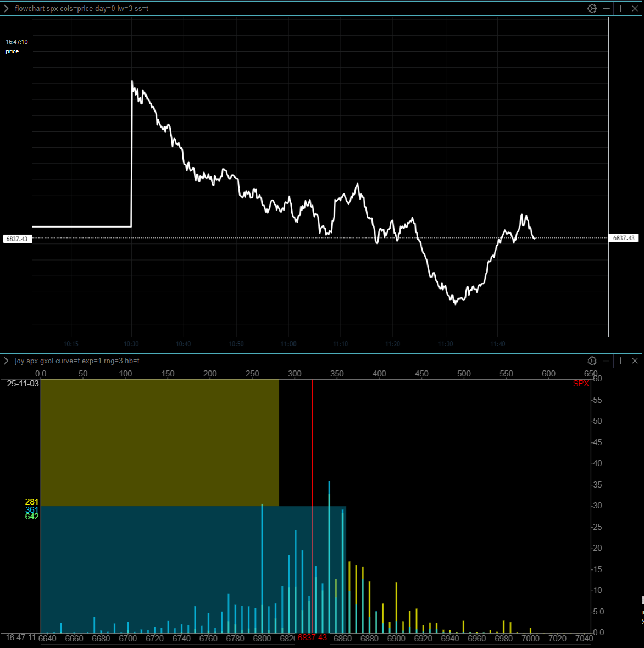
Task: Click the pin icon on flowchart title bar
Action: tap(620, 8)
